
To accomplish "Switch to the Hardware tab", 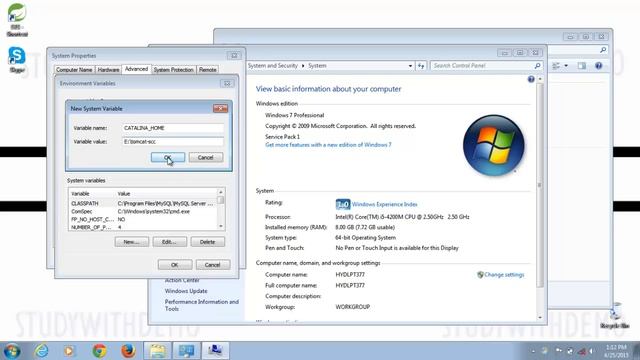I will [108, 70].
